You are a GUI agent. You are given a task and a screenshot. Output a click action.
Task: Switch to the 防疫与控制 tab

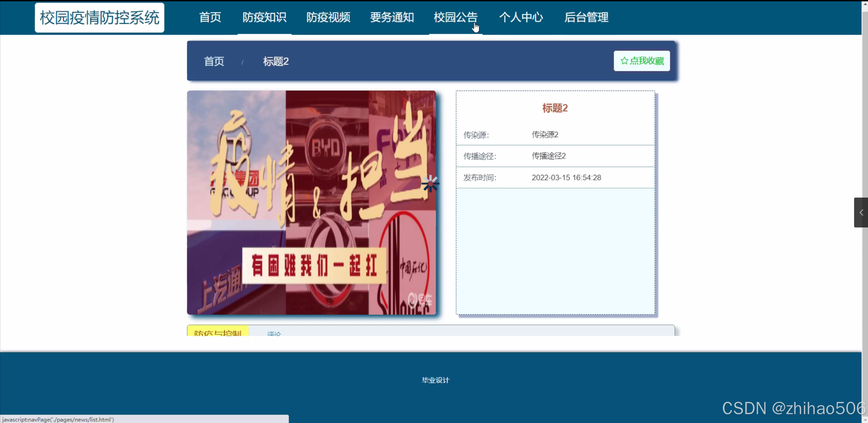point(218,332)
